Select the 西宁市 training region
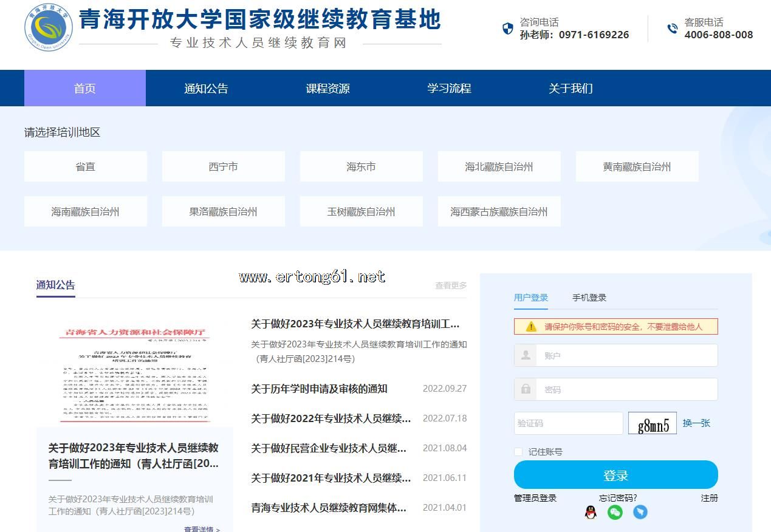771x532 pixels. point(223,166)
